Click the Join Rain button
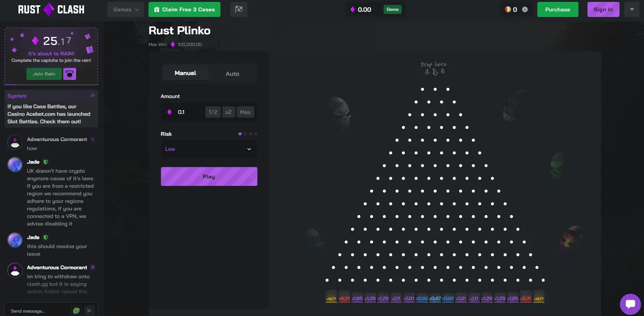Screen dimensions: 644x316 coord(44,74)
